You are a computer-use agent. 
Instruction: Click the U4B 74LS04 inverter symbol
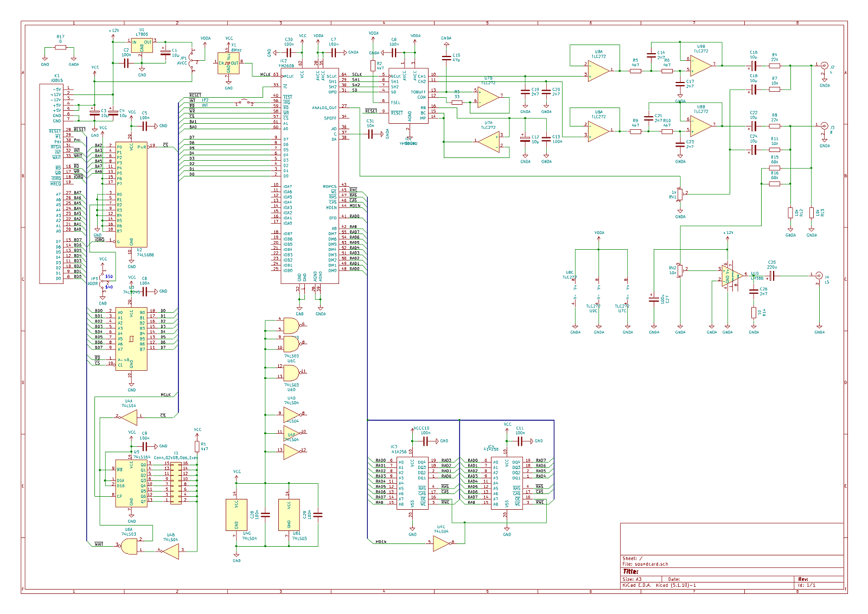click(170, 551)
